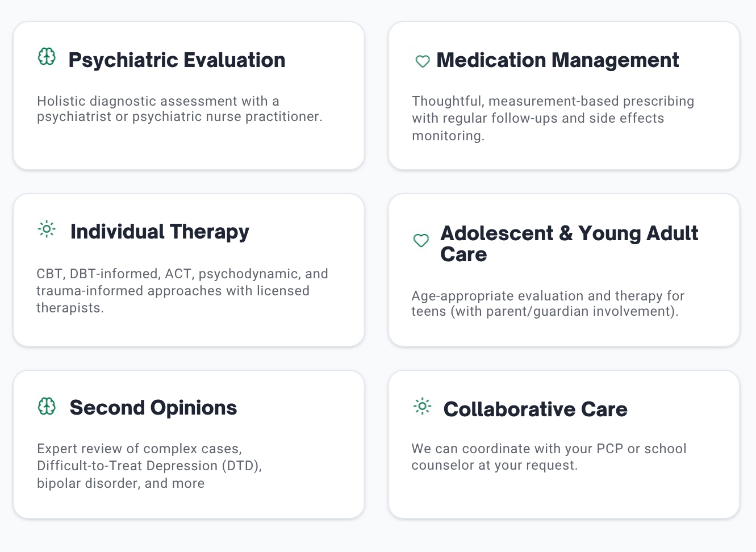The height and width of the screenshot is (552, 756).
Task: Click the text about coordinating with your PCP
Action: pyautogui.click(x=549, y=457)
